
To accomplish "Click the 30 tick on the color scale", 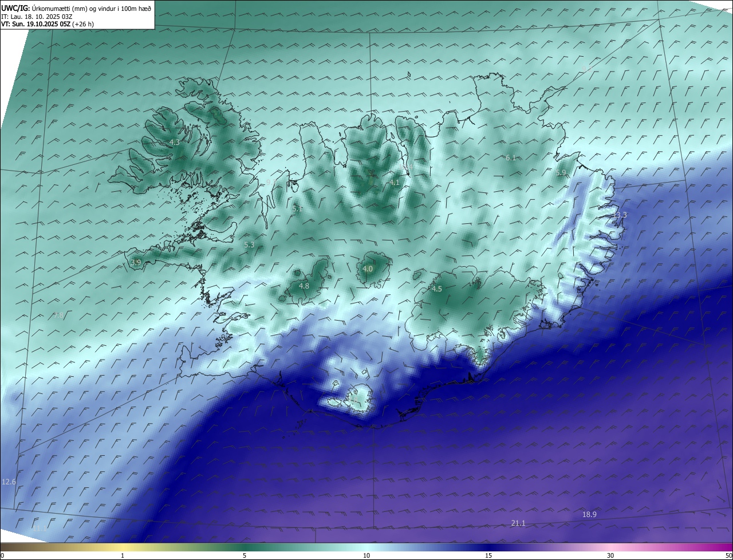I will [610, 555].
